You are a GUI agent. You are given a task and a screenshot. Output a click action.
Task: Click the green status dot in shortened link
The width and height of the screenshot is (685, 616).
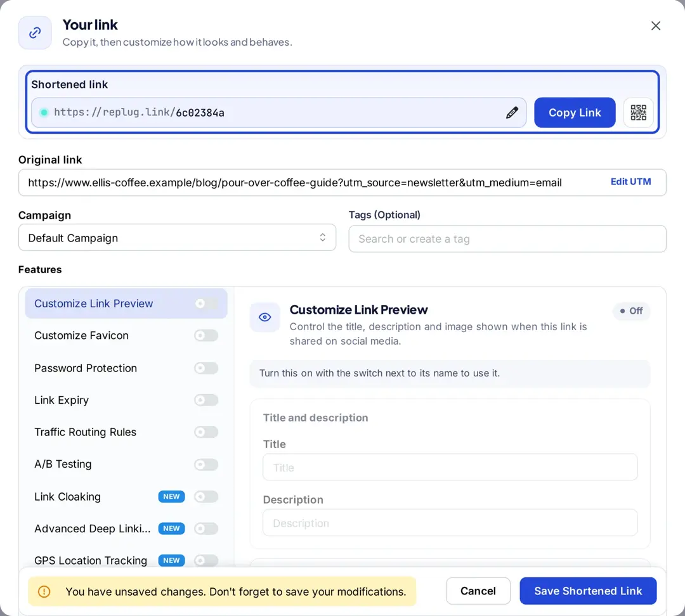pyautogui.click(x=44, y=113)
